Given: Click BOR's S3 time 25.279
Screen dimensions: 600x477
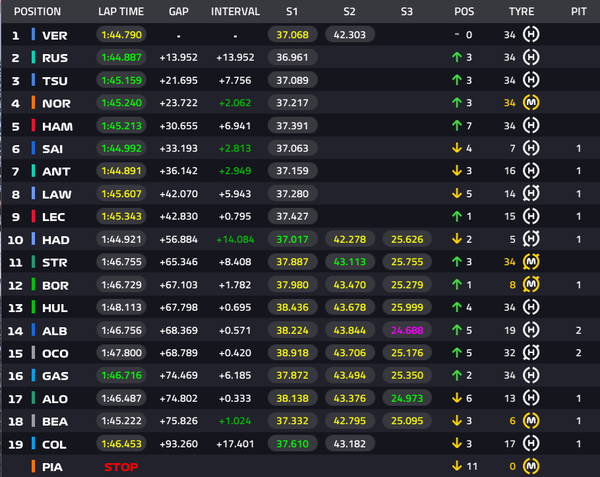Looking at the screenshot, I should 407,285.
